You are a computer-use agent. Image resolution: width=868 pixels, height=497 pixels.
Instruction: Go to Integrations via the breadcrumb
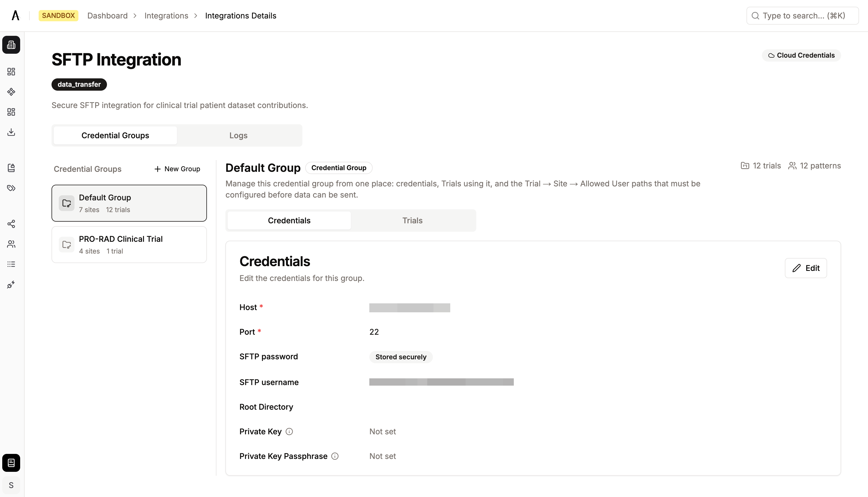(166, 16)
